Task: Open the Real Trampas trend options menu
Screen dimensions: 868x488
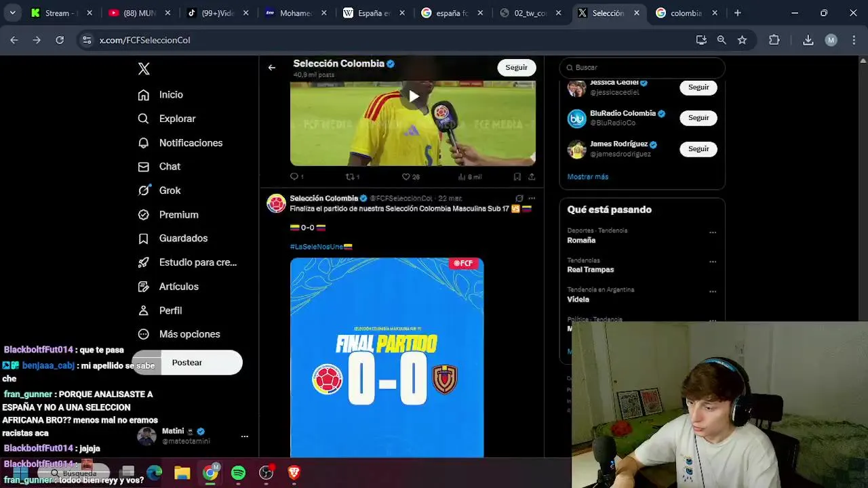Action: [x=713, y=262]
